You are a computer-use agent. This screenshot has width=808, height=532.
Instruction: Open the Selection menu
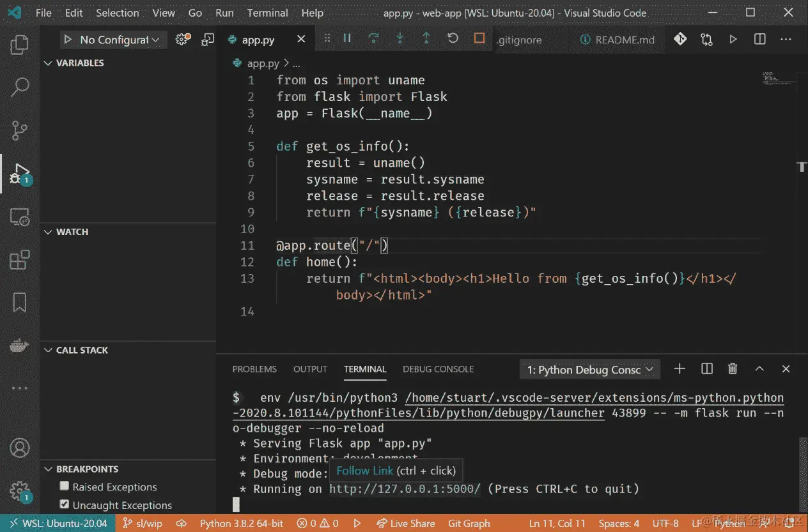[117, 13]
